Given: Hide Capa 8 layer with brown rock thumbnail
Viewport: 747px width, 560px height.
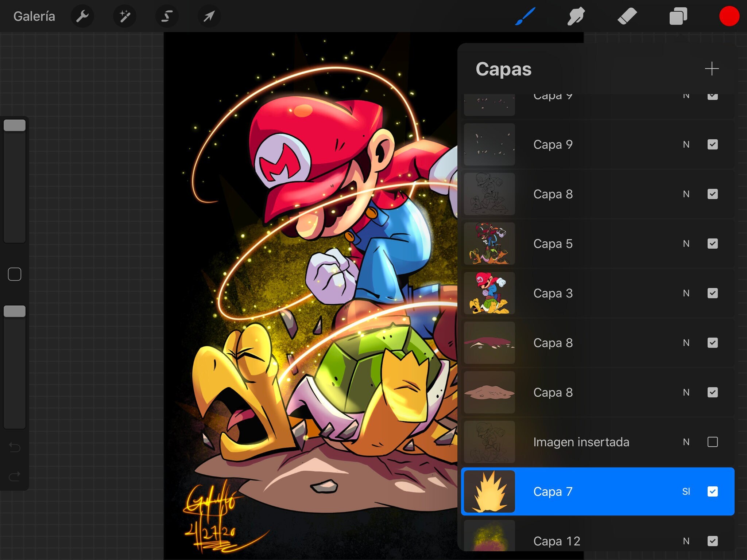Looking at the screenshot, I should pyautogui.click(x=712, y=392).
